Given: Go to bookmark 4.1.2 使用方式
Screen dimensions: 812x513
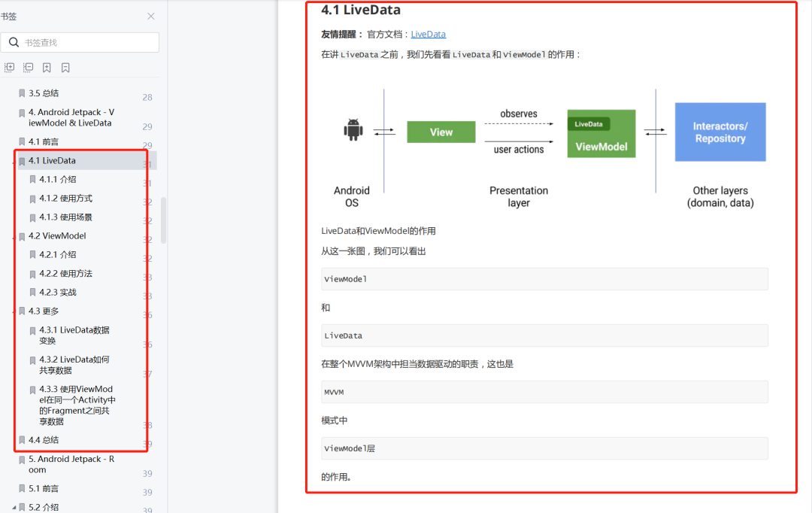Looking at the screenshot, I should coord(65,199).
